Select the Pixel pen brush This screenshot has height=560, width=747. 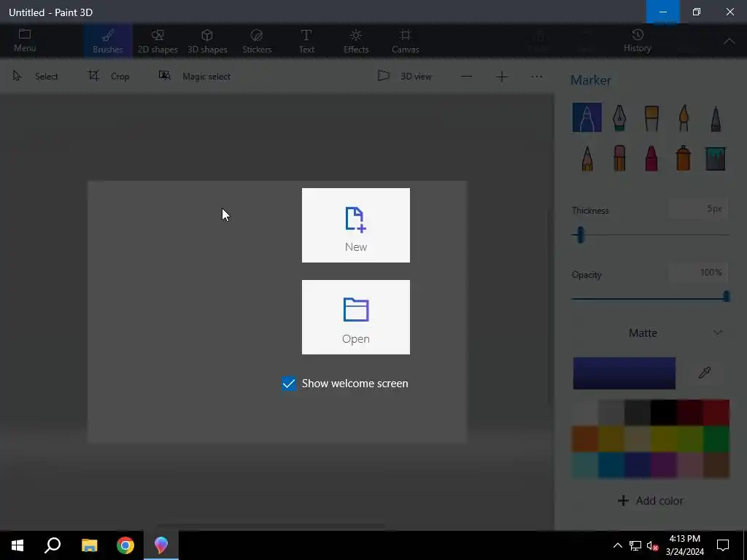click(716, 117)
